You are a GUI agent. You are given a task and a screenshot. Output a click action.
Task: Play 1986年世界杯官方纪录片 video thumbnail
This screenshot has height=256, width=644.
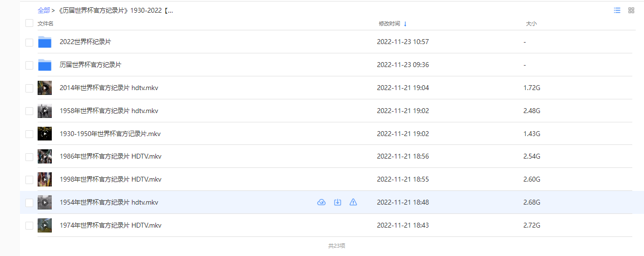[x=45, y=157]
